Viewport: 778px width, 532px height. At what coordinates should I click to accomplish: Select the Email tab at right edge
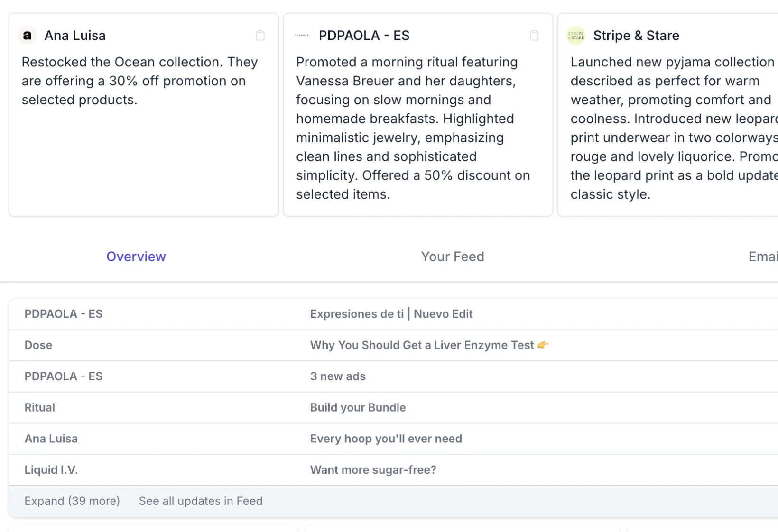tap(763, 257)
